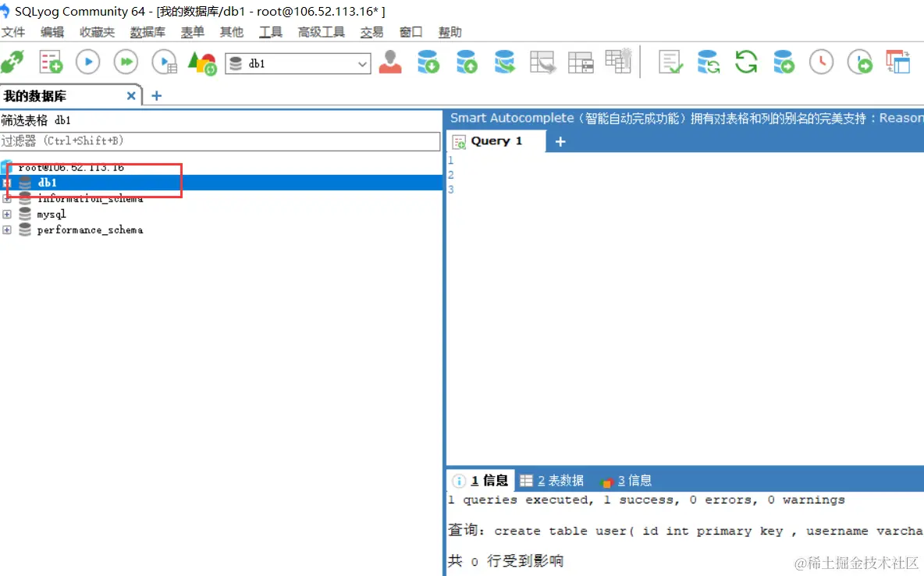Select the information_schema tree item

91,199
